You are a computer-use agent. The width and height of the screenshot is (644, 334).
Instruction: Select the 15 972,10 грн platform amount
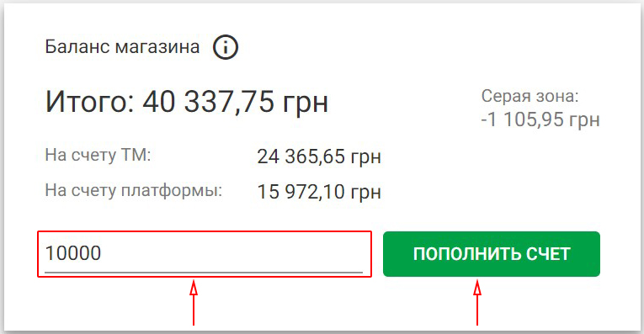[x=319, y=192]
